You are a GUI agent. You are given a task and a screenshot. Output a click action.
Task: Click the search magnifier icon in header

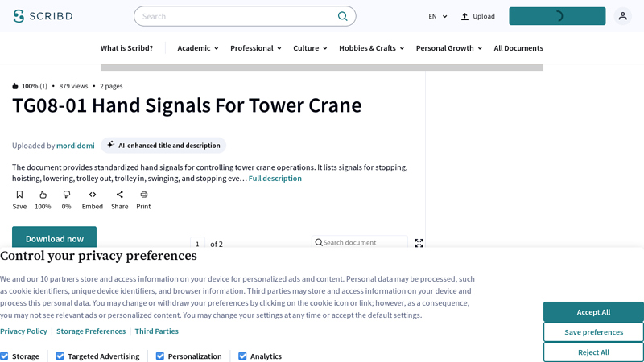click(x=342, y=16)
